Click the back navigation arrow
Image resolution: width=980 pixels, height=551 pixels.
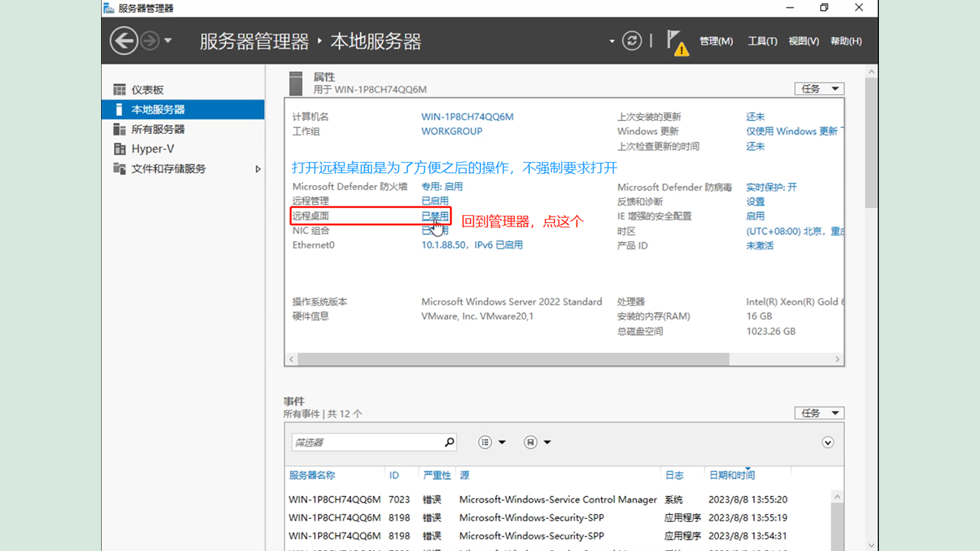click(124, 41)
